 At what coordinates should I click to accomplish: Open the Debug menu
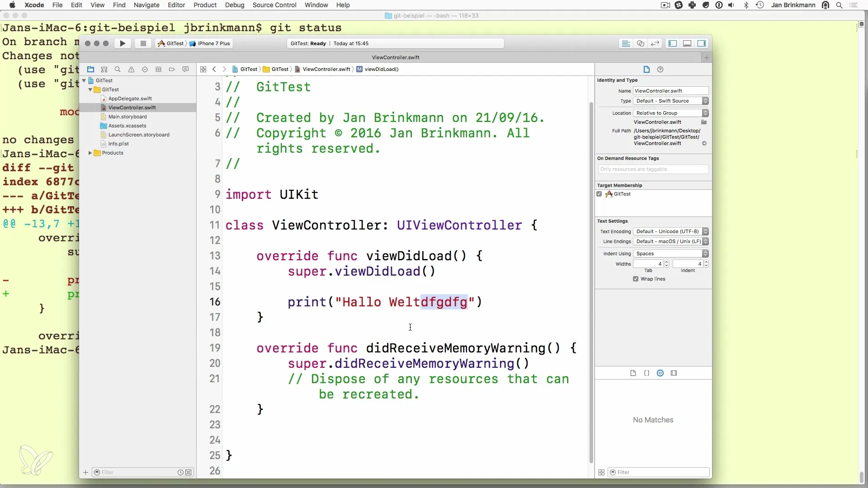235,5
